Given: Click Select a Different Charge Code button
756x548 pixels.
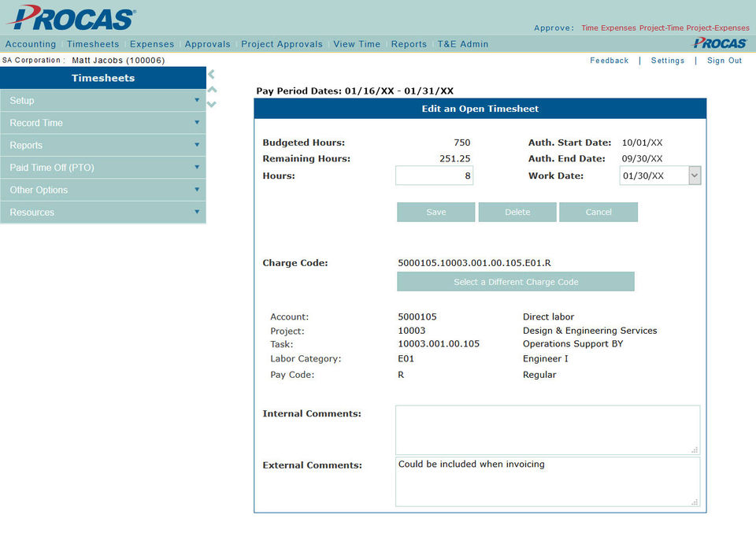Looking at the screenshot, I should pyautogui.click(x=515, y=282).
